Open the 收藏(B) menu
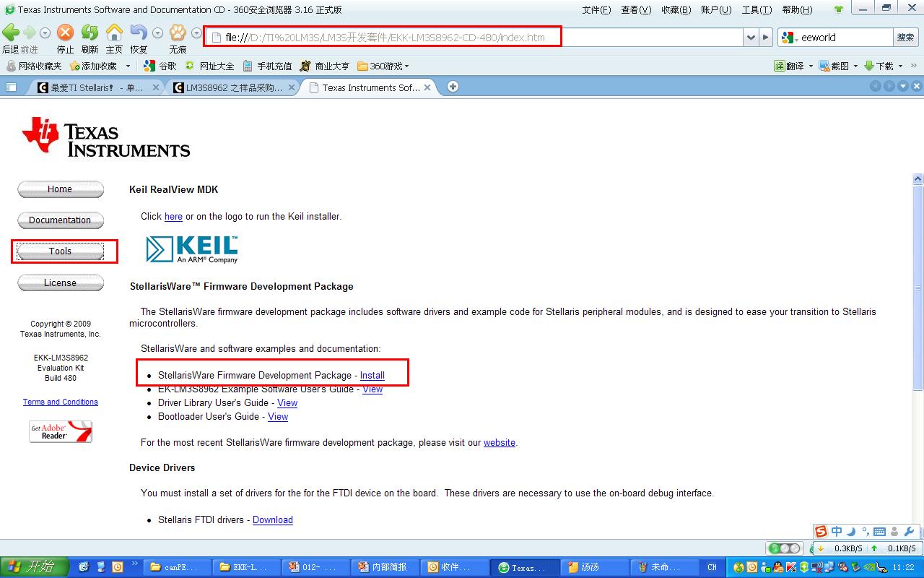Screen dimensions: 924x578 coord(676,9)
